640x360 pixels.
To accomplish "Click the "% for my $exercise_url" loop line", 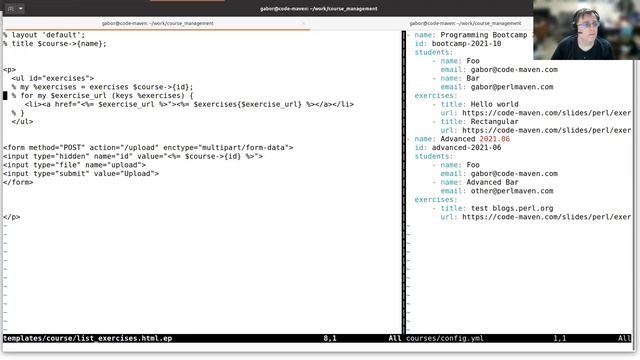I will [x=102, y=96].
